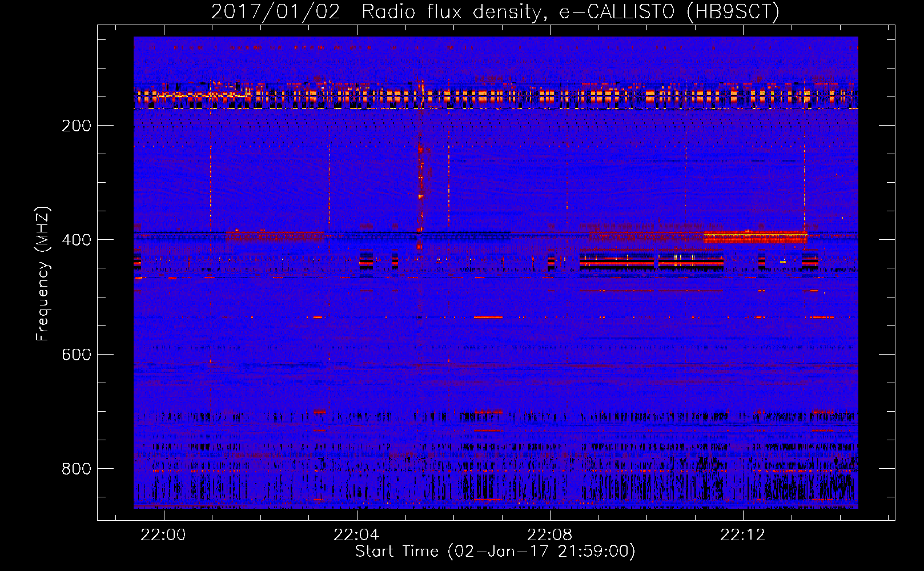Select the 22:08 time tick label
Viewport: 924px width, 571px height.
click(549, 535)
